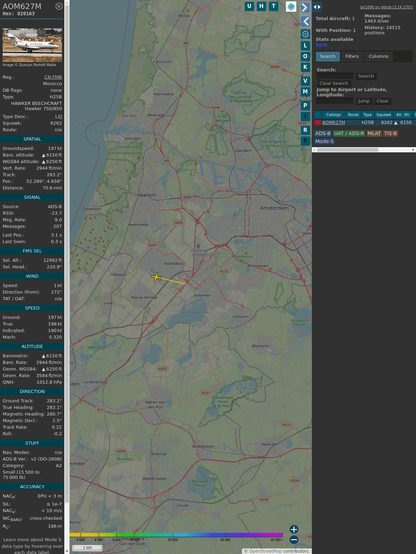Click the AOM627M title in info panel
Screen dimensions: 416x554
pos(22,6)
